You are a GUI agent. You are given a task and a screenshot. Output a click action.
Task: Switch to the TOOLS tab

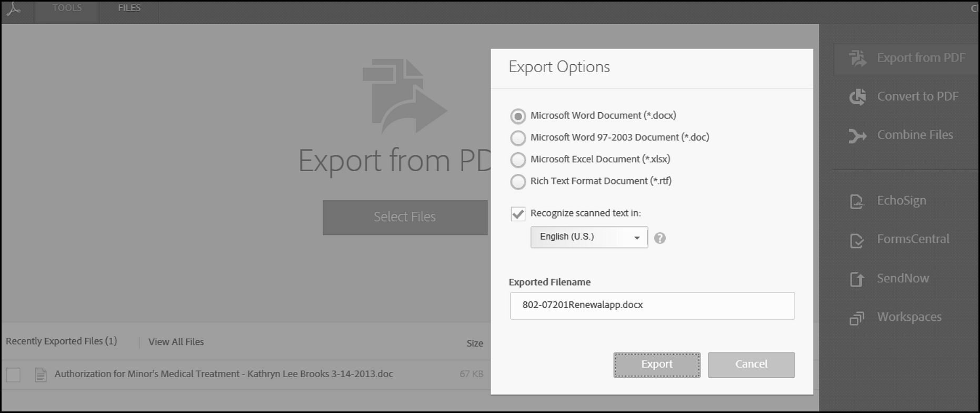[67, 8]
